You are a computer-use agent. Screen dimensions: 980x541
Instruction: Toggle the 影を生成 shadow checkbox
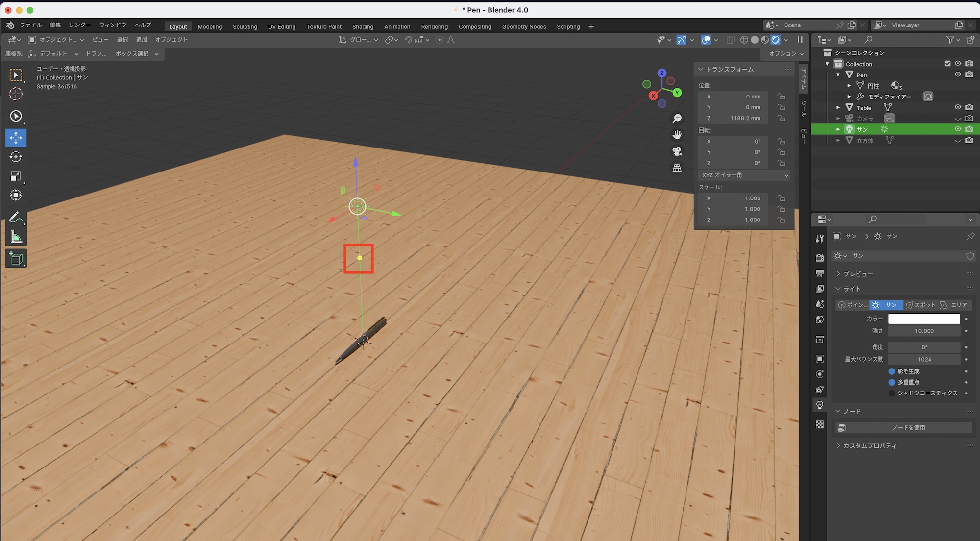892,371
